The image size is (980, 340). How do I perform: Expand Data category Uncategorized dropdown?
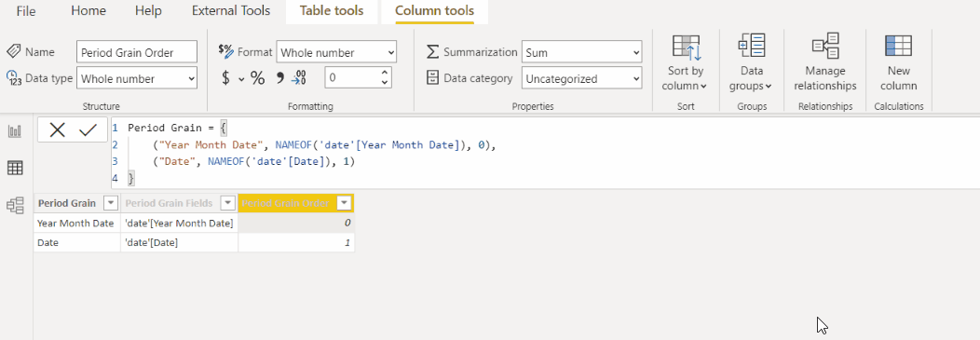582,79
